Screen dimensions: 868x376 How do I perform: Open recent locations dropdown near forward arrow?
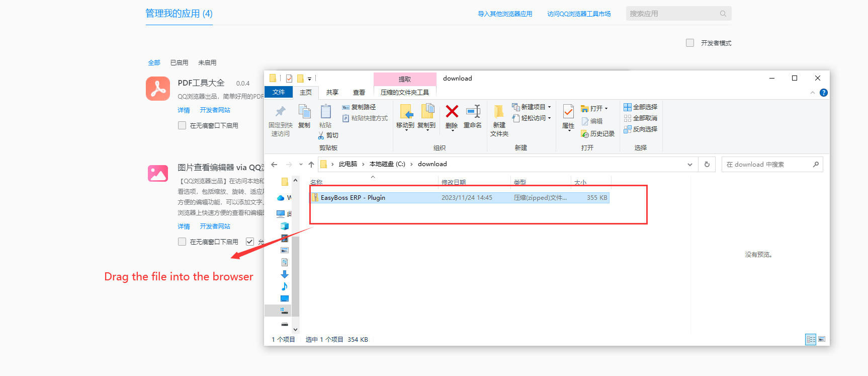pos(301,165)
